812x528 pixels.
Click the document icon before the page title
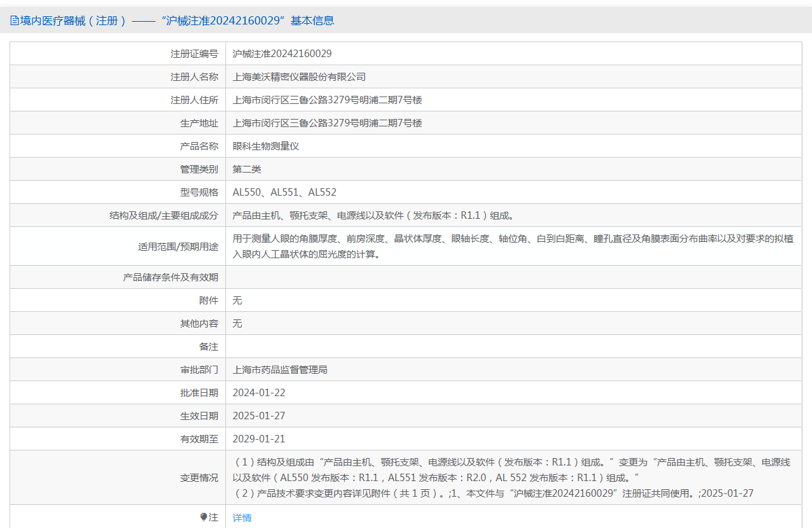tap(14, 20)
